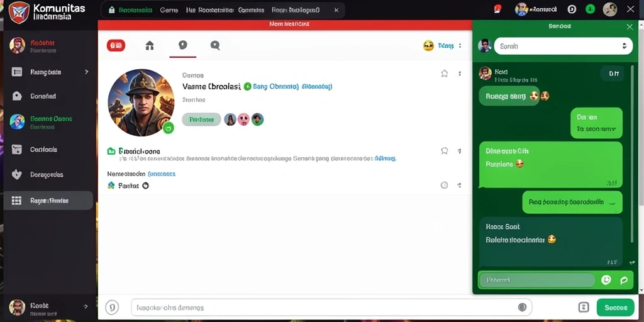Click the shield icon in left sidebar

[x=16, y=175]
